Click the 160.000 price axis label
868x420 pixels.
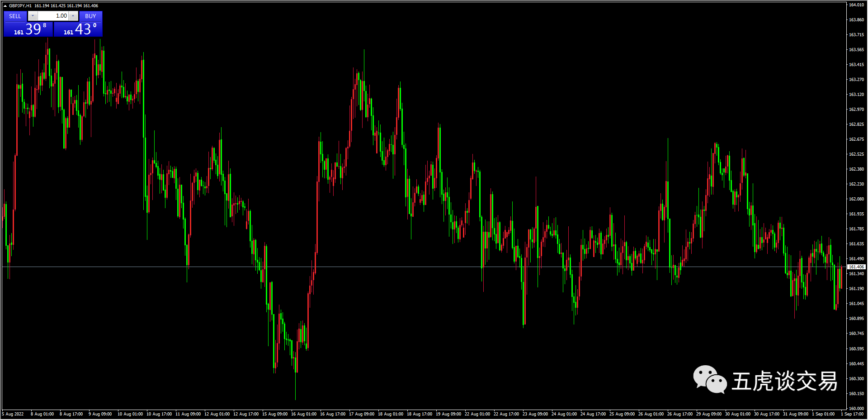coord(856,408)
